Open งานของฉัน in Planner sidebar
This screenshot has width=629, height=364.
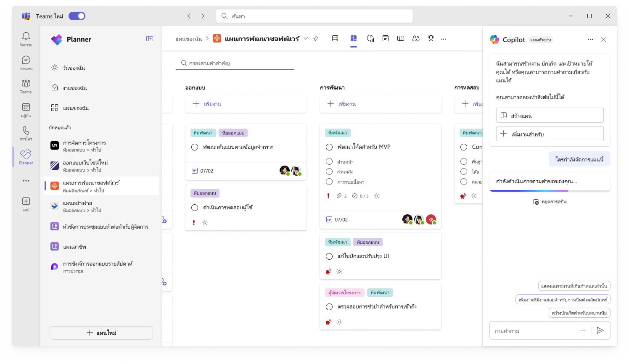(x=102, y=88)
